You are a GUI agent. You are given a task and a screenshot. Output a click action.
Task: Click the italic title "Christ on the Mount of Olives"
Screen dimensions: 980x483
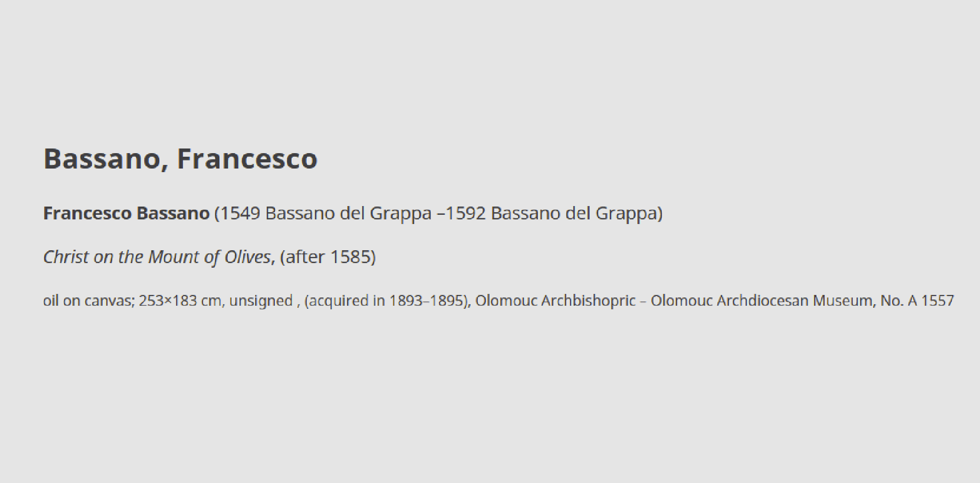(x=157, y=257)
